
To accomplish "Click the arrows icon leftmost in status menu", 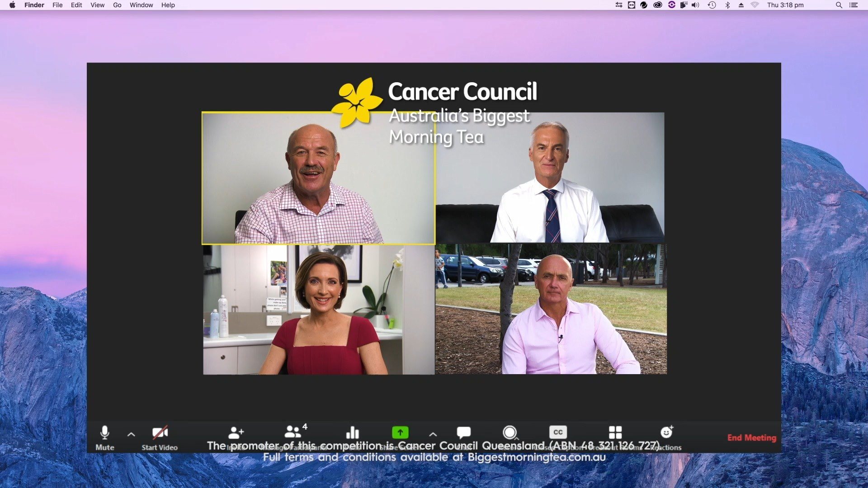I will pos(619,5).
